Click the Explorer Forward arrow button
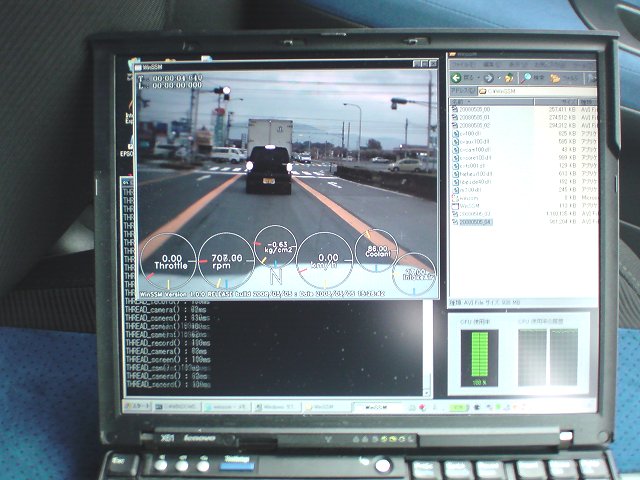 tap(489, 77)
